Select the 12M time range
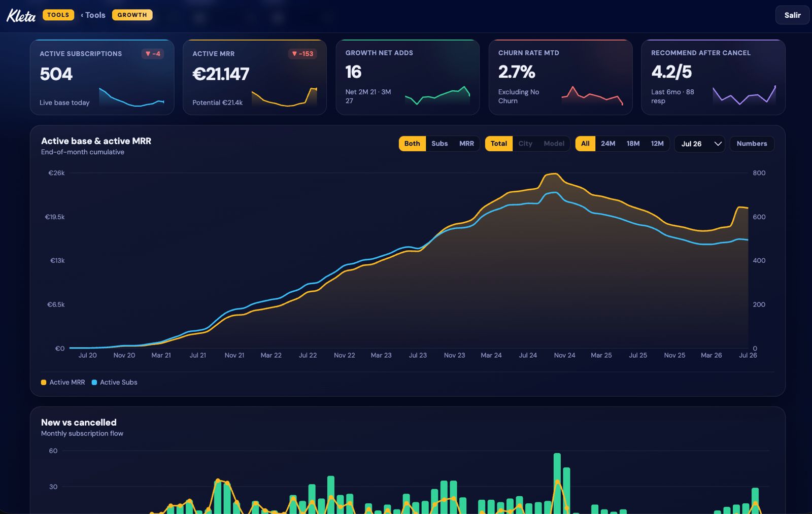Screen dimensions: 812x514 657,144
